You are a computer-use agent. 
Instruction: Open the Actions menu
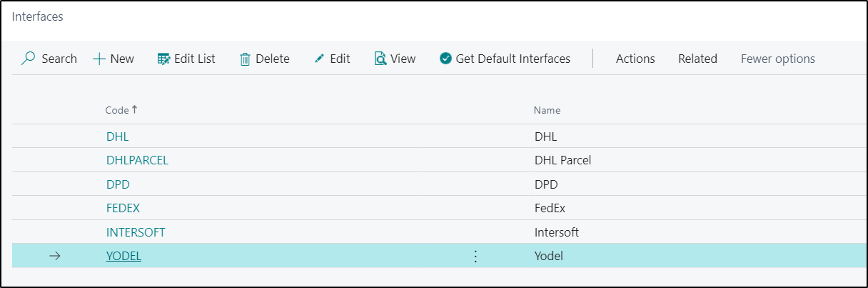click(635, 59)
